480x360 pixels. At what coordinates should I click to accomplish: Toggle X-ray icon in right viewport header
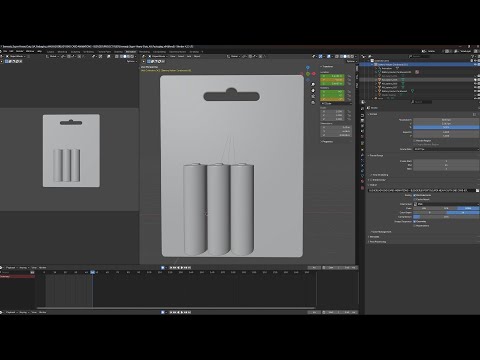point(336,56)
